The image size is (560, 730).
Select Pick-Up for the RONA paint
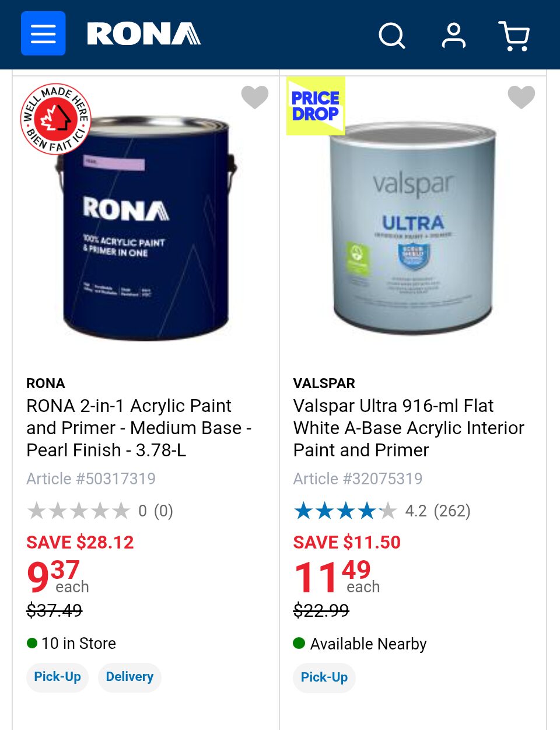(x=57, y=677)
